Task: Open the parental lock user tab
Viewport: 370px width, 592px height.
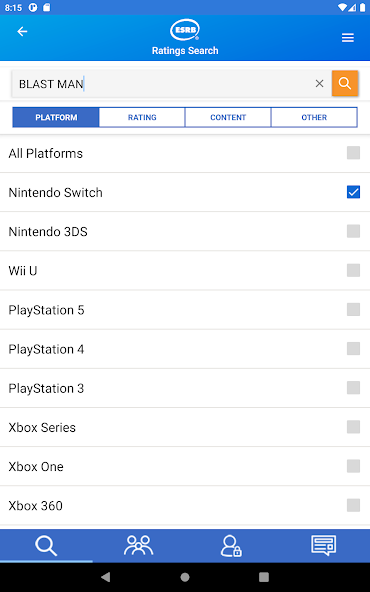Action: click(x=231, y=546)
